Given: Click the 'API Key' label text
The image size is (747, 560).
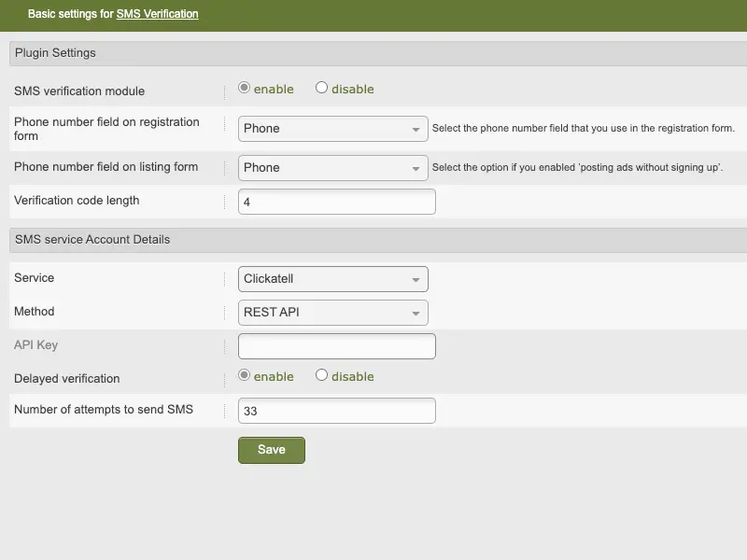Looking at the screenshot, I should [36, 345].
